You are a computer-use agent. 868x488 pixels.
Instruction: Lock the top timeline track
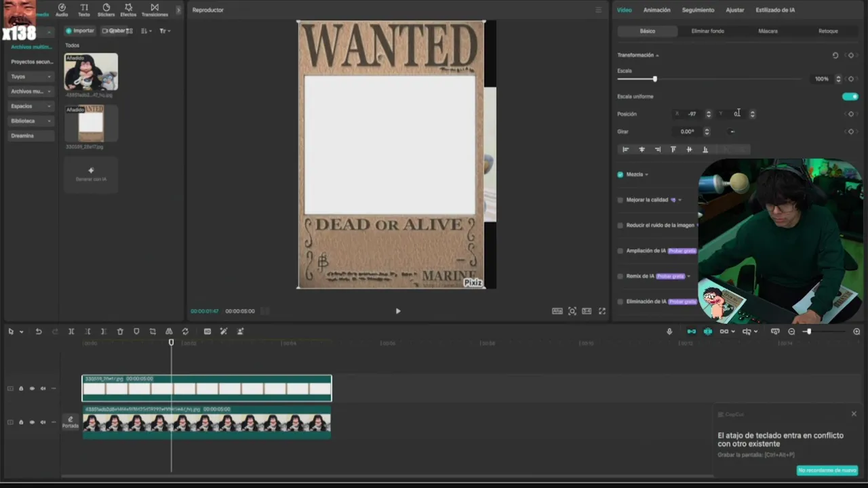tap(21, 388)
